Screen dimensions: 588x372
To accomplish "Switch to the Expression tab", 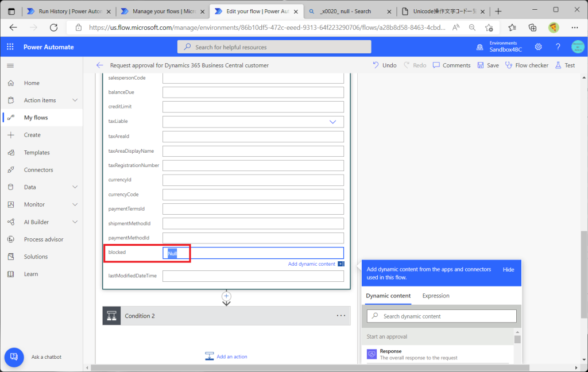I will point(436,296).
